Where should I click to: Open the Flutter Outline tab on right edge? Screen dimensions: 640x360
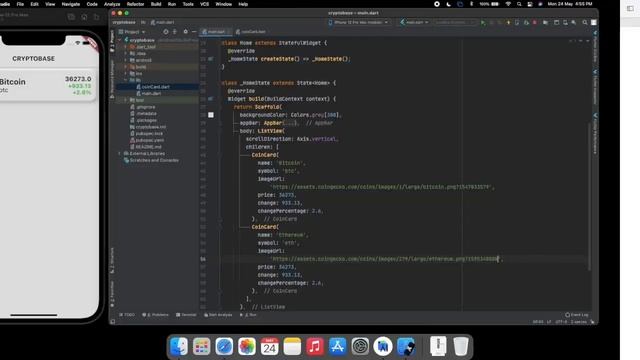595,46
